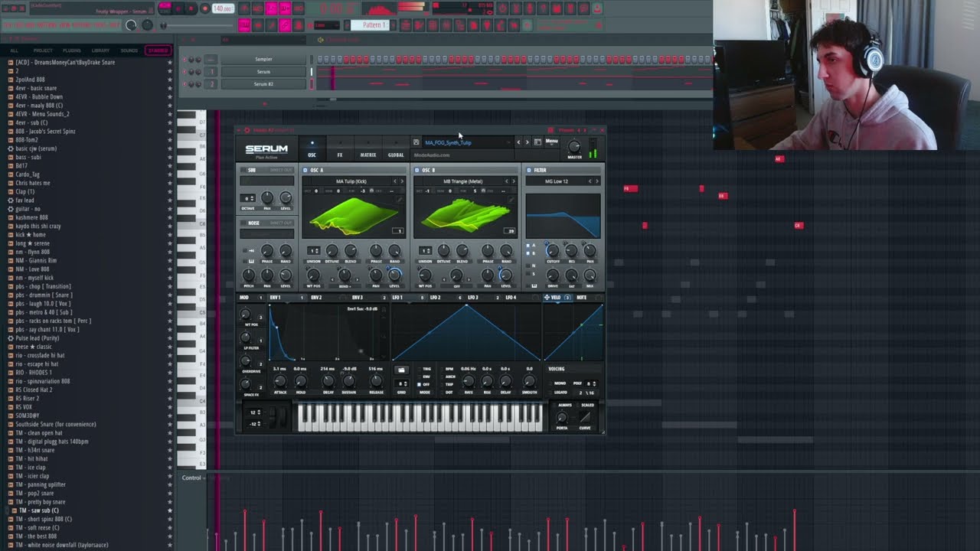Open the Serum preset browser icon
980x551 pixels.
[537, 142]
